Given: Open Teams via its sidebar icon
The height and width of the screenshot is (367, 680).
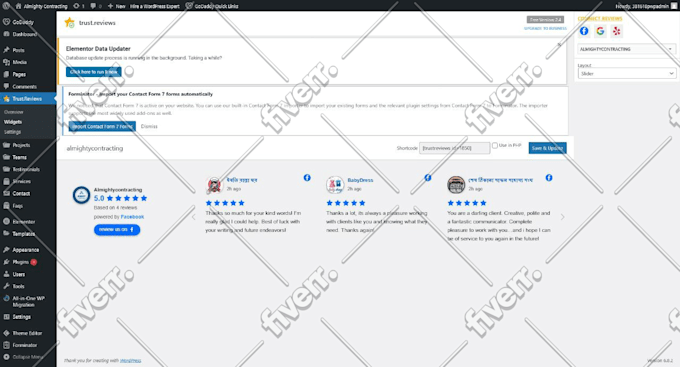Looking at the screenshot, I should (6, 157).
